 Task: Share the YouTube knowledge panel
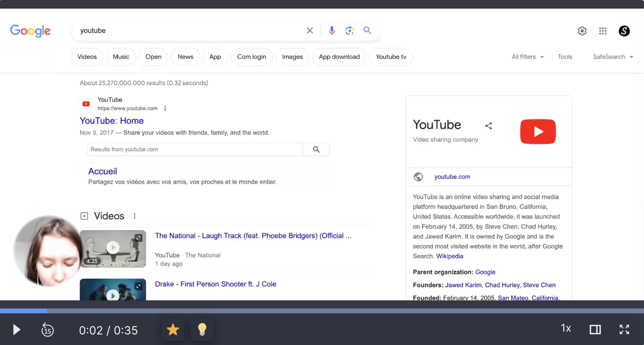click(488, 126)
